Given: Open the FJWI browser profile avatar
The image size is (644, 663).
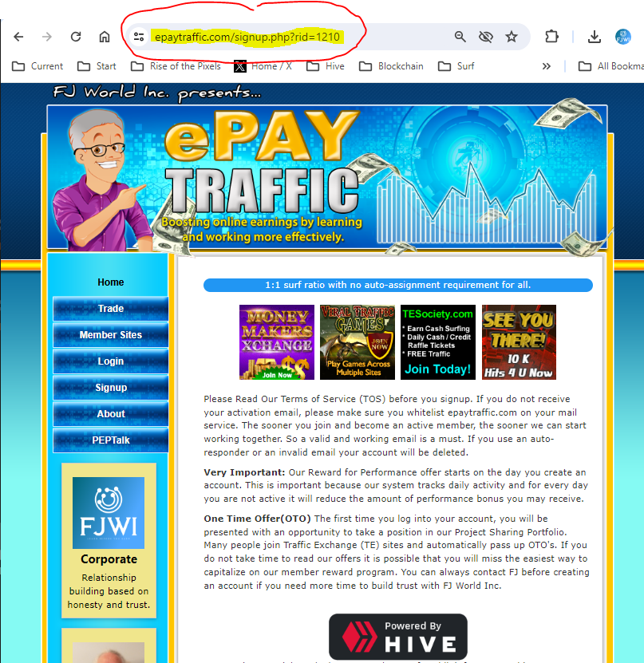Looking at the screenshot, I should pyautogui.click(x=623, y=37).
